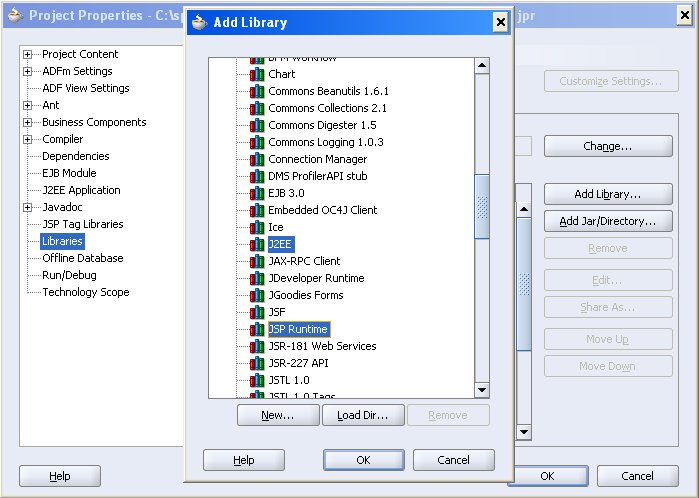
Task: Expand the Compiler tree node
Action: coord(28,139)
